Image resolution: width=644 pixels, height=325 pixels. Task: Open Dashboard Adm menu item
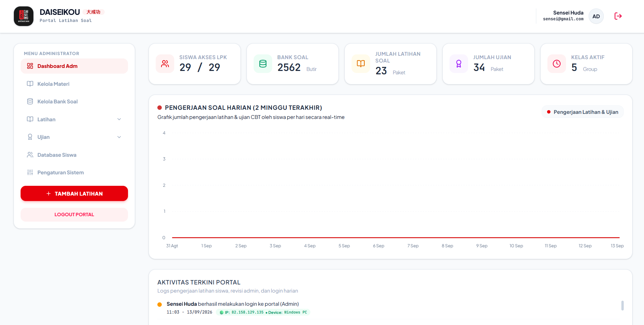tap(74, 66)
